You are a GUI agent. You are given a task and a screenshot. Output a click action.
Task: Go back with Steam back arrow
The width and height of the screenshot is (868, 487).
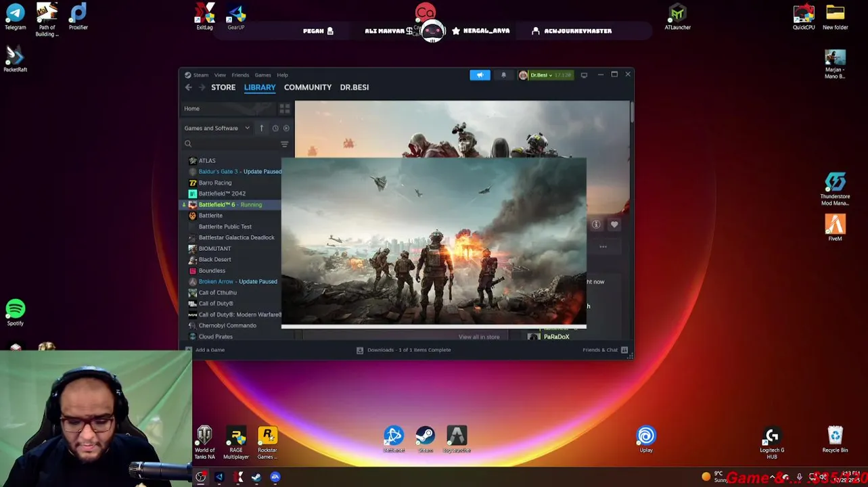[189, 87]
